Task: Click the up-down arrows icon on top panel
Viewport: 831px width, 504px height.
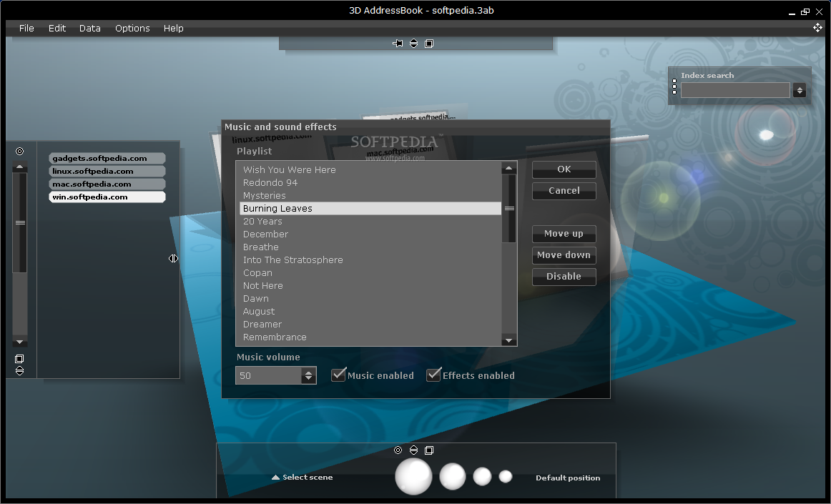Action: click(x=414, y=44)
